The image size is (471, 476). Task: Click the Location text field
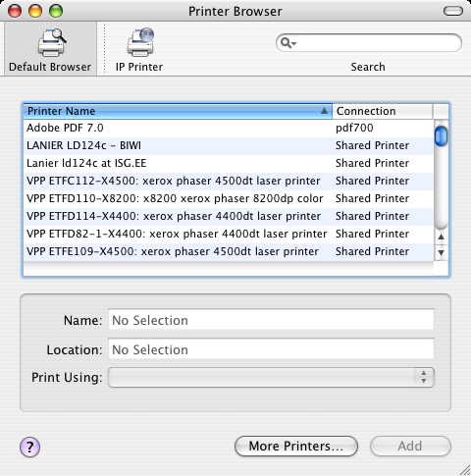[x=271, y=349]
